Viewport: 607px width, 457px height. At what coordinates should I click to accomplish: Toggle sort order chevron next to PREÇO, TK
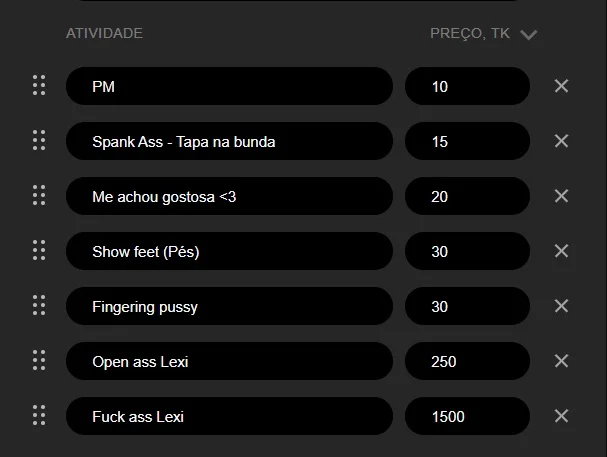[529, 35]
